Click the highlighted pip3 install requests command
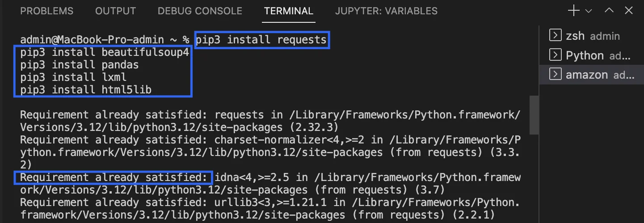This screenshot has width=644, height=223. pos(262,40)
